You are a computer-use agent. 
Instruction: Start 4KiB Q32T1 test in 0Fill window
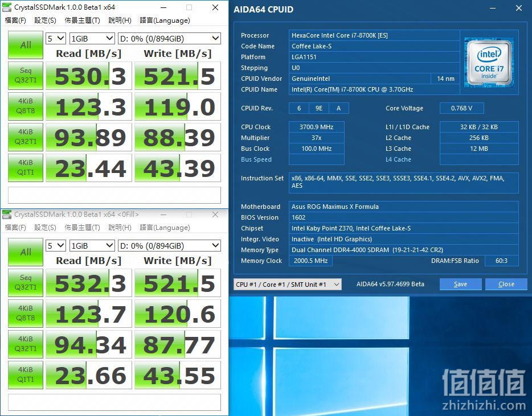pyautogui.click(x=26, y=344)
